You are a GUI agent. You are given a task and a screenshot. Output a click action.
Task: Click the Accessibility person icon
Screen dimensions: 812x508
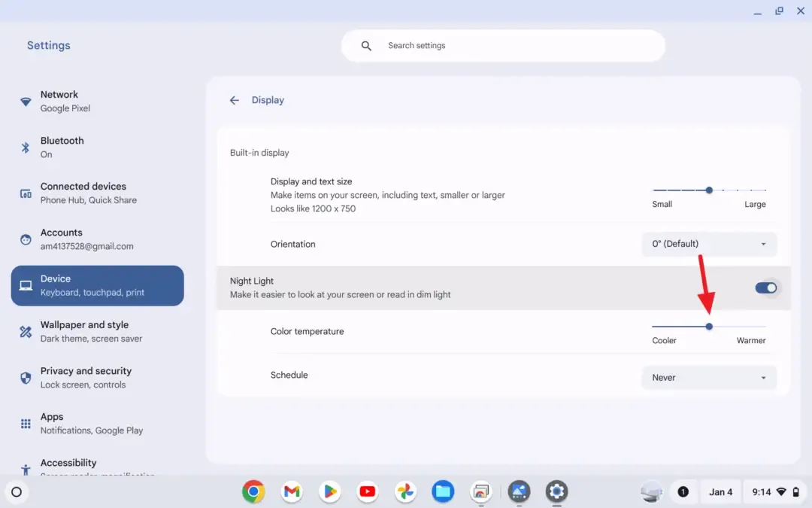tap(26, 470)
